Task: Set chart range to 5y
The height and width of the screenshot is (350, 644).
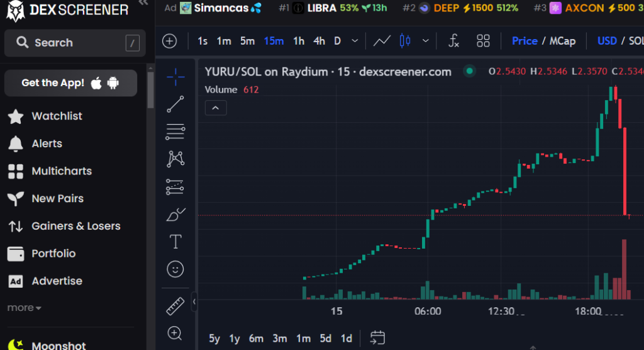Action: pyautogui.click(x=214, y=339)
